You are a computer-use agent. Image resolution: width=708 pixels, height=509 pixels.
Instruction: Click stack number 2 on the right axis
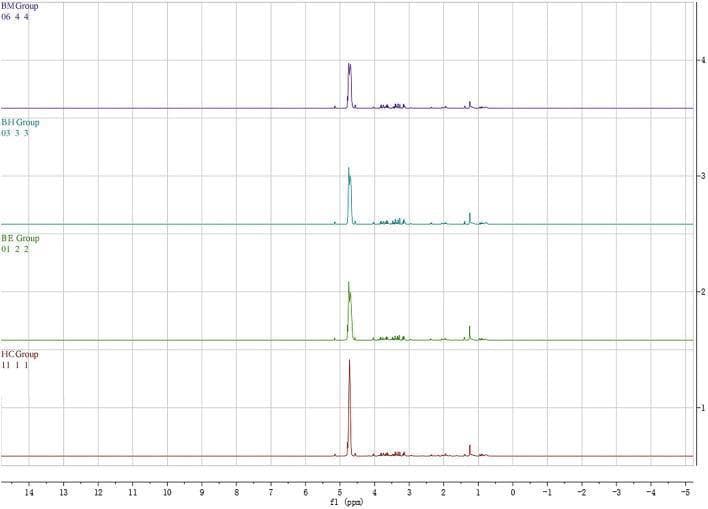click(702, 292)
